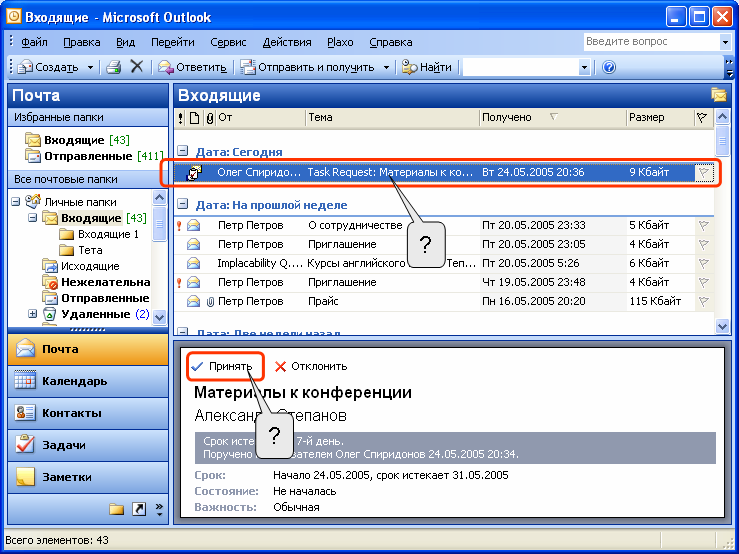Open the Контакты pane
Image resolution: width=739 pixels, height=554 pixels.
pyautogui.click(x=88, y=413)
